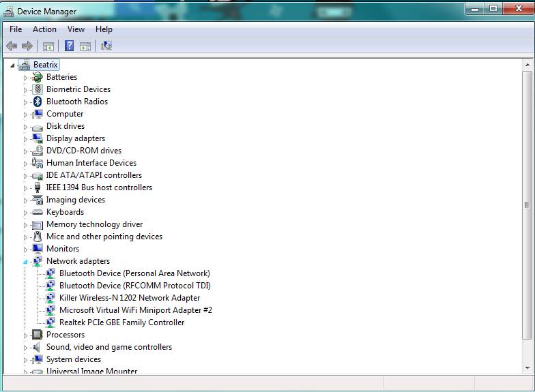Click the Scan for hardware changes icon
Image resolution: width=535 pixels, height=392 pixels.
[106, 46]
